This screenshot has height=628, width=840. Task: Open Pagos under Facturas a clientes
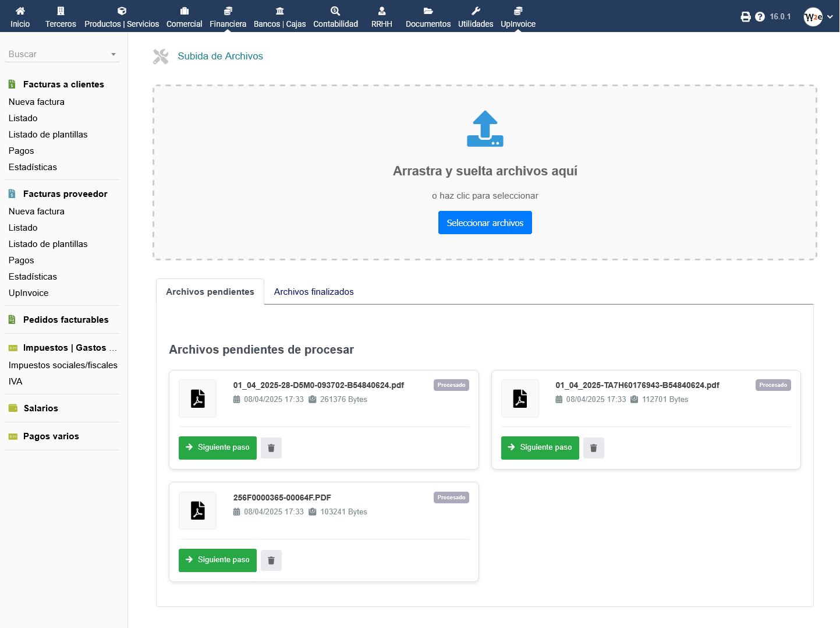[x=22, y=151]
